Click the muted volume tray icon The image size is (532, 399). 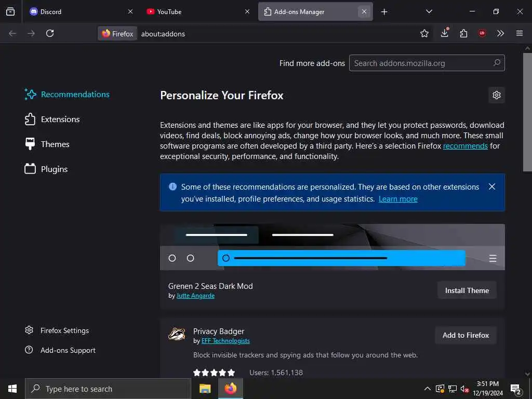[x=464, y=389]
